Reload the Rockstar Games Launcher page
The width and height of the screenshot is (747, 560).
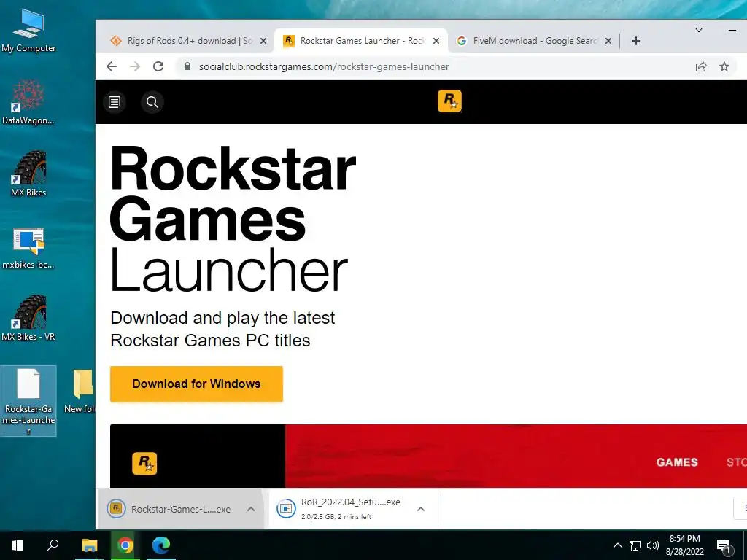158,66
